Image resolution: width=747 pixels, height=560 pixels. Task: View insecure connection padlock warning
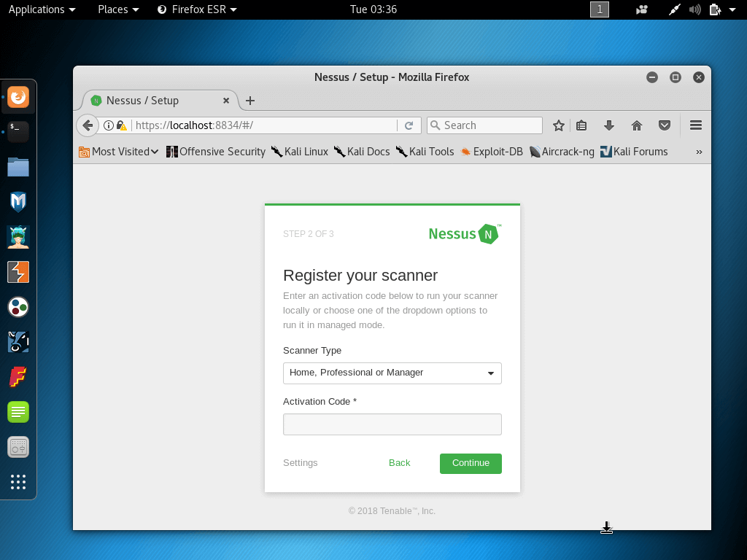coord(122,125)
